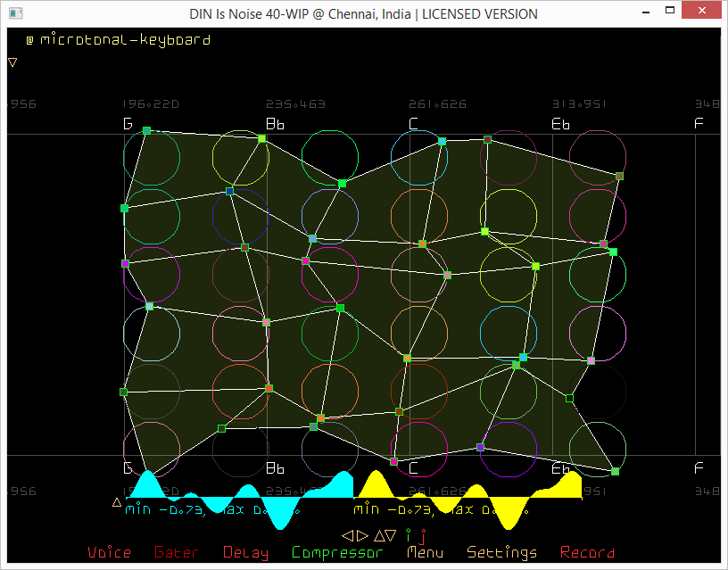Toggle the Voice option
Screen dimensions: 728x570
(x=109, y=553)
